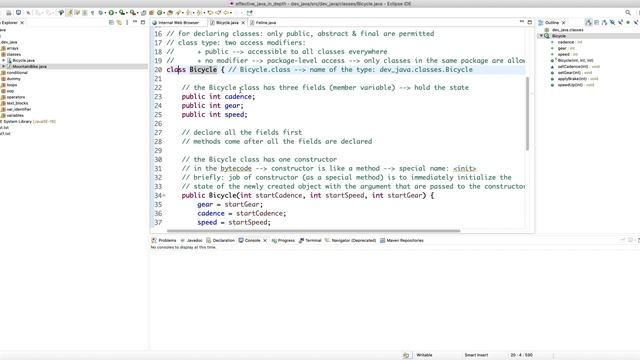The height and width of the screenshot is (360, 640).
Task: Click the Smart Insert status bar entry
Action: tap(476, 355)
